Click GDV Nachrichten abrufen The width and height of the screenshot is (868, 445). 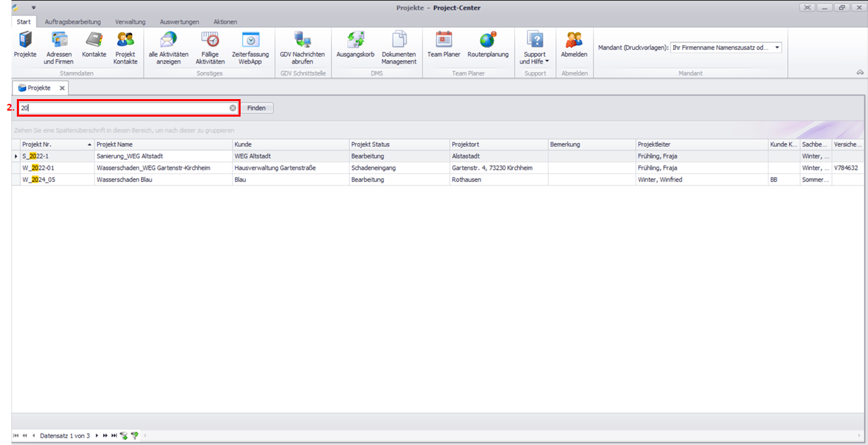(x=302, y=47)
